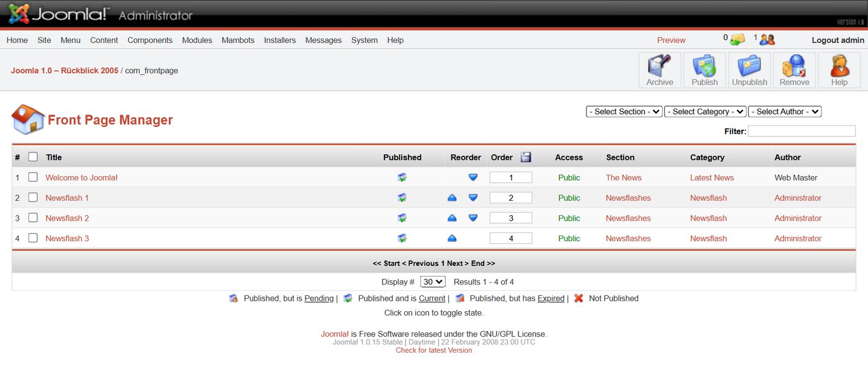Open the Mambots menu
This screenshot has height=372, width=868.
(238, 40)
